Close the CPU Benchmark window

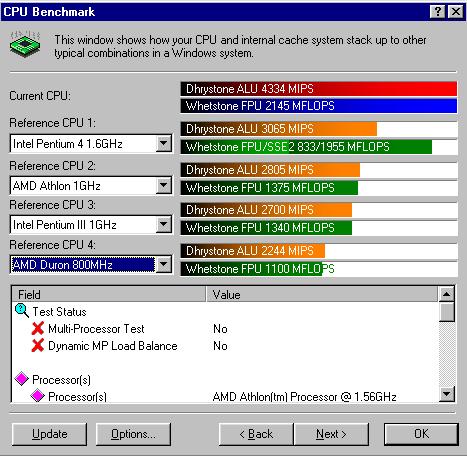(x=456, y=12)
